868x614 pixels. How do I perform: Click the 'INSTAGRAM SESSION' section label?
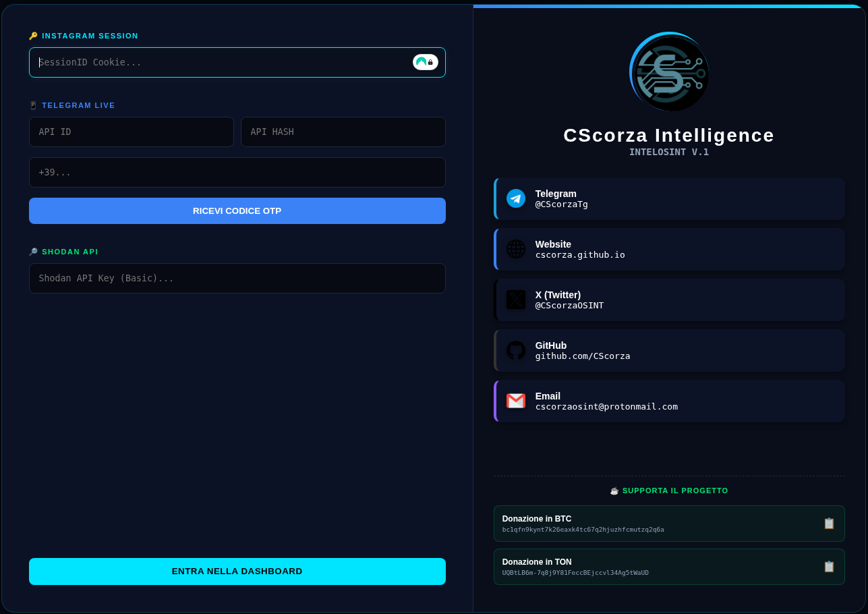(90, 36)
